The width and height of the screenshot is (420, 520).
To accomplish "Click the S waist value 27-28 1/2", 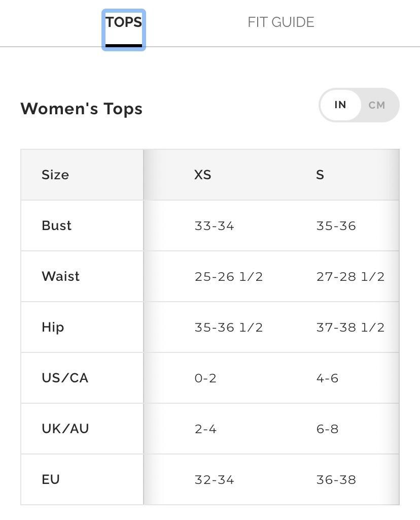I will coord(351,276).
